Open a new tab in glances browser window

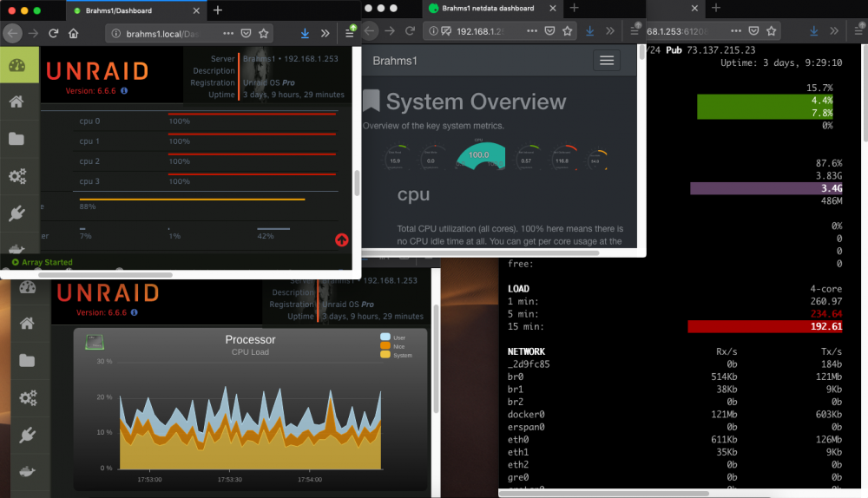pyautogui.click(x=716, y=8)
